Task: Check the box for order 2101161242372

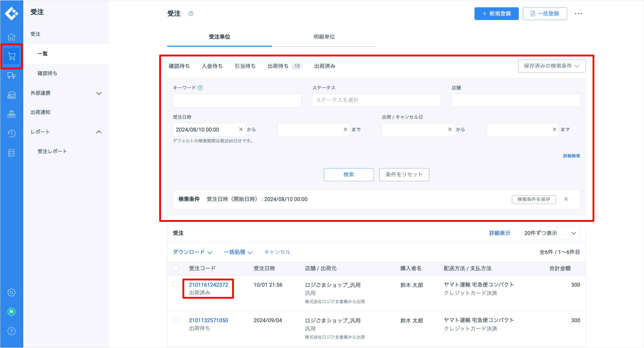Action: [x=176, y=284]
